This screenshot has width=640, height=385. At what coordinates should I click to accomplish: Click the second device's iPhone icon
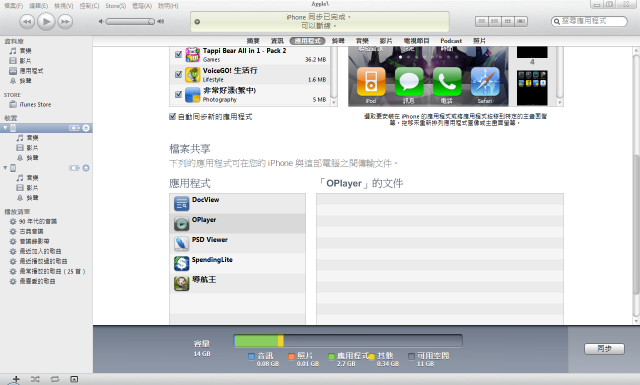(x=13, y=168)
